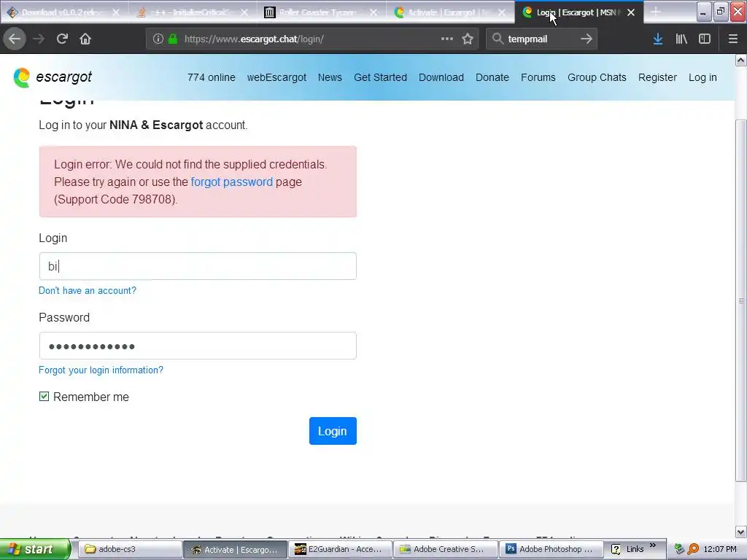The width and height of the screenshot is (747, 560).
Task: Open Group Chats in navigation
Action: (x=597, y=77)
